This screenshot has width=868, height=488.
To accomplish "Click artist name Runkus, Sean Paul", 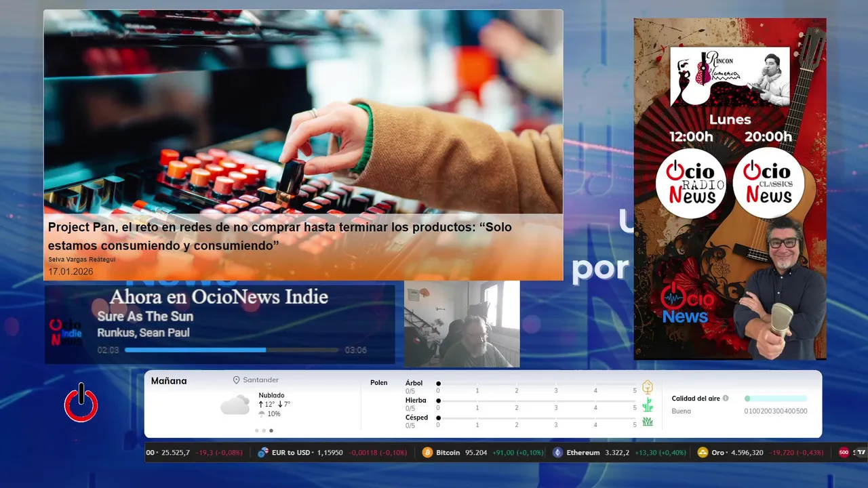I will pos(143,333).
